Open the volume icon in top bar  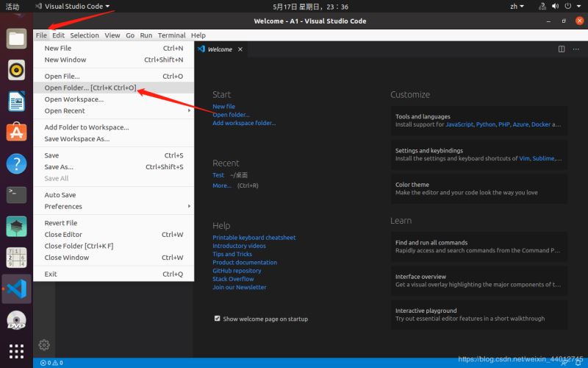click(x=556, y=7)
